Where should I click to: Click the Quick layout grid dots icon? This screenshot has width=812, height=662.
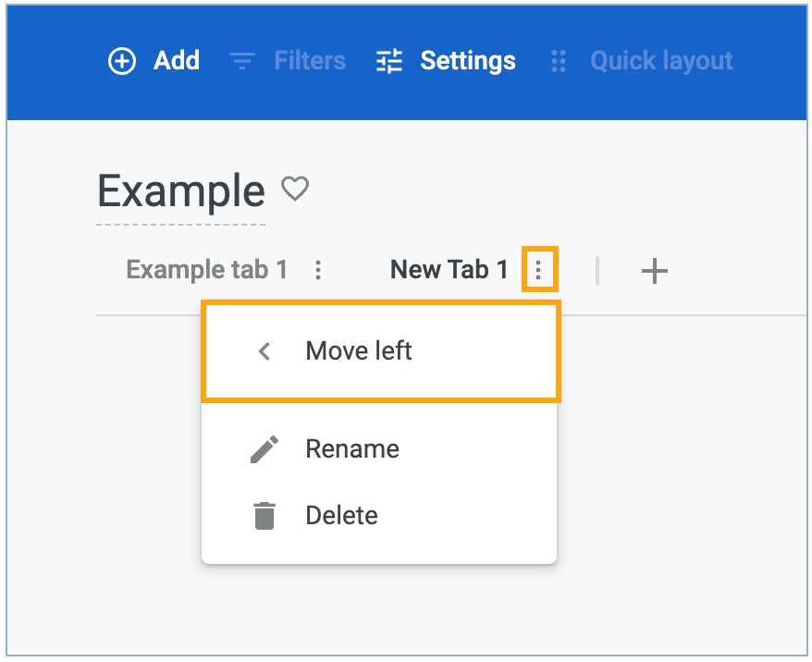tap(559, 62)
